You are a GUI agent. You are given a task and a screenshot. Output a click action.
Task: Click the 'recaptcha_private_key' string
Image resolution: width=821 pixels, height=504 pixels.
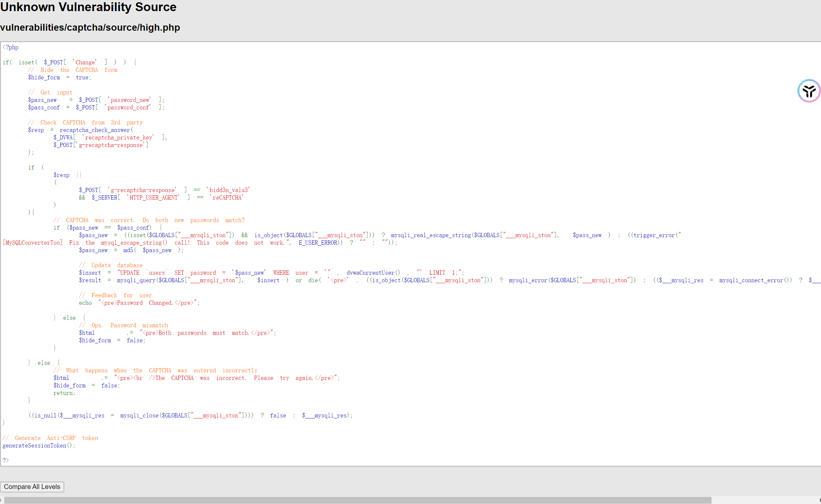click(x=118, y=137)
